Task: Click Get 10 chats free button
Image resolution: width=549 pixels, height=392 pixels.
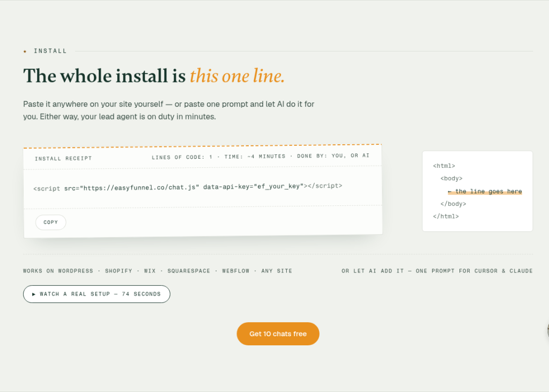Action: click(278, 334)
